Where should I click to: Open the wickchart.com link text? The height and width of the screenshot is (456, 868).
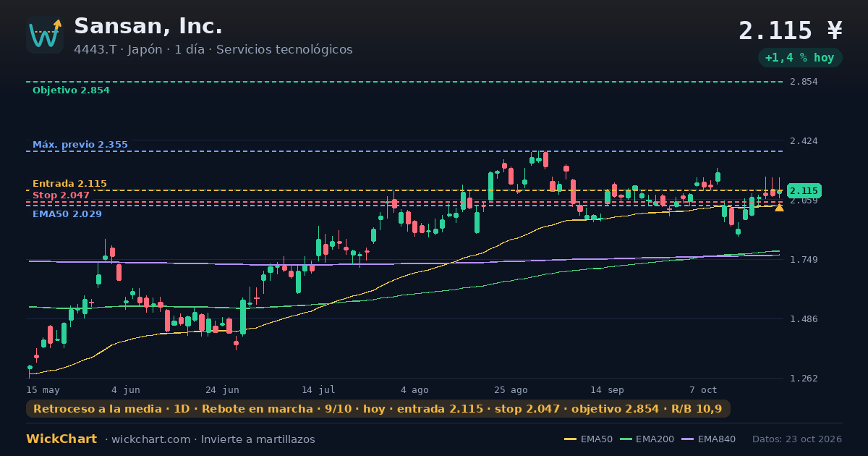[x=150, y=439]
